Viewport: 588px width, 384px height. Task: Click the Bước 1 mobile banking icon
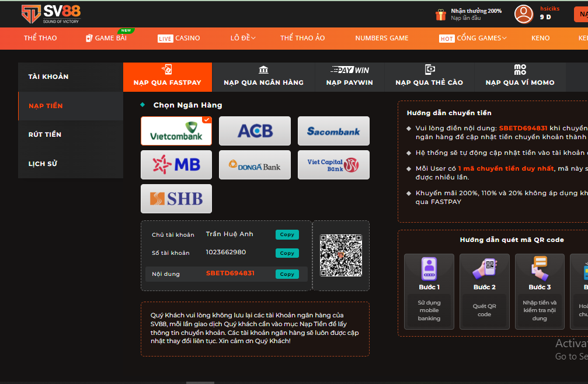(x=429, y=269)
